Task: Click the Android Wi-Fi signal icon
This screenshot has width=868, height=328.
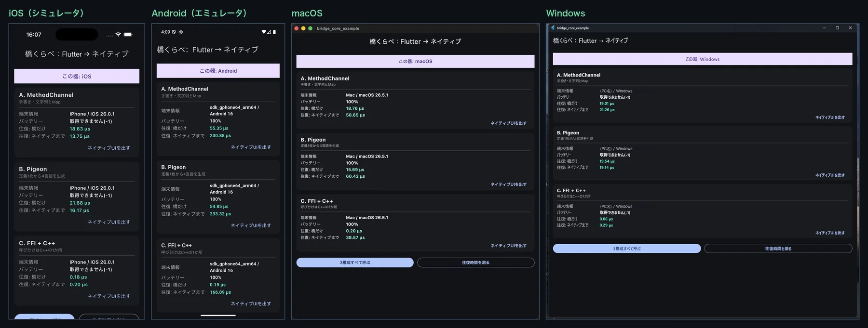Action: point(264,32)
